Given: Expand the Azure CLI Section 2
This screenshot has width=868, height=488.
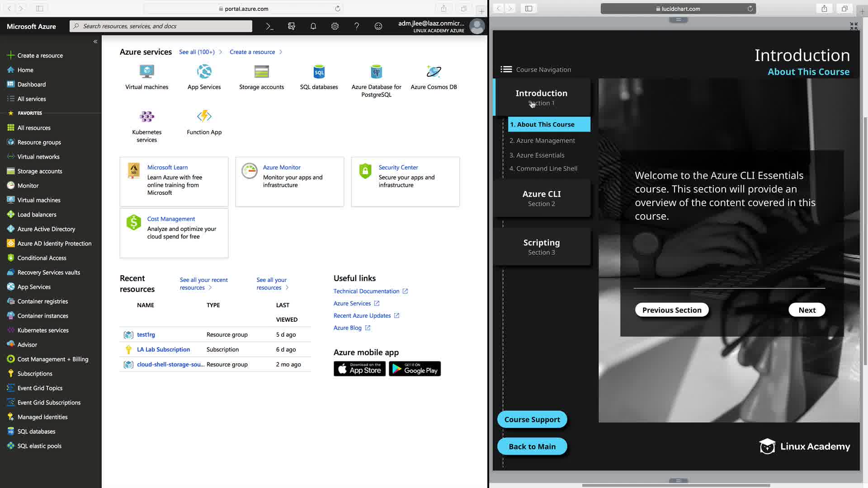Looking at the screenshot, I should [x=541, y=198].
